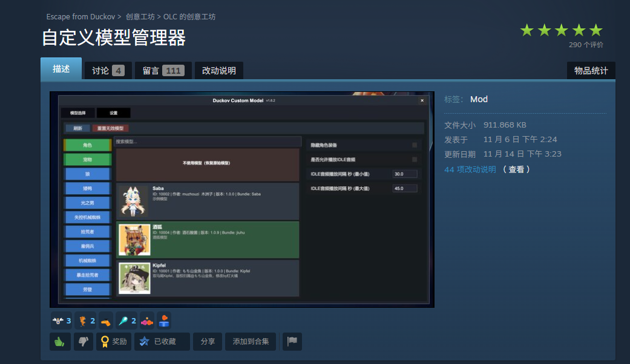This screenshot has height=364, width=630.
Task: Give an award via 奖励 button
Action: (x=114, y=342)
